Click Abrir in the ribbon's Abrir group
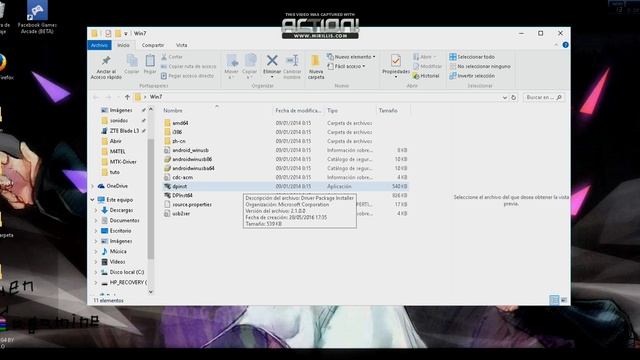 (424, 57)
